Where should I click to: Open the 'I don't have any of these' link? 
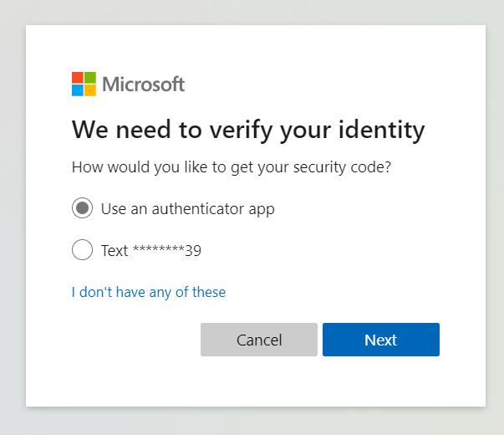coord(149,292)
